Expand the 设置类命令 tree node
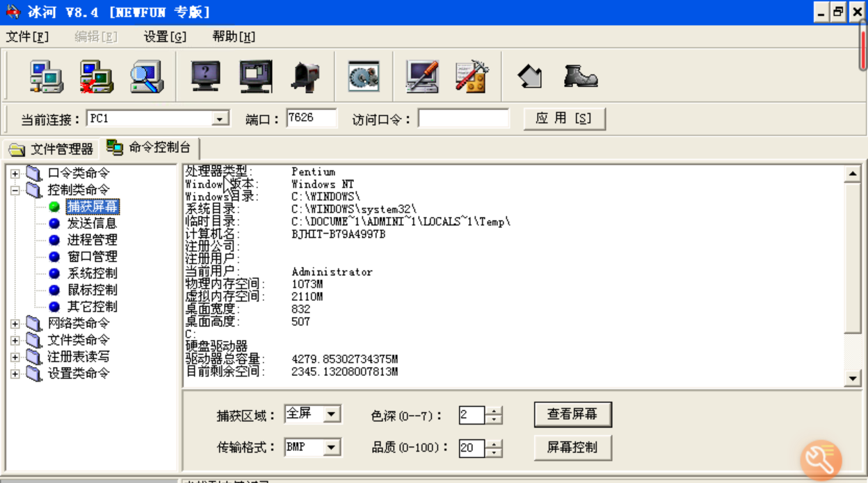This screenshot has height=483, width=868. (15, 373)
